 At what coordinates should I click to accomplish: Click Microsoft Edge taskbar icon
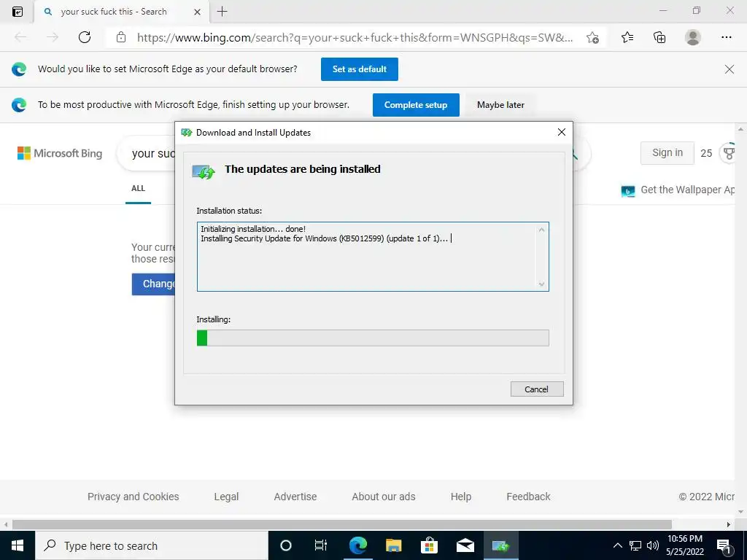click(357, 545)
